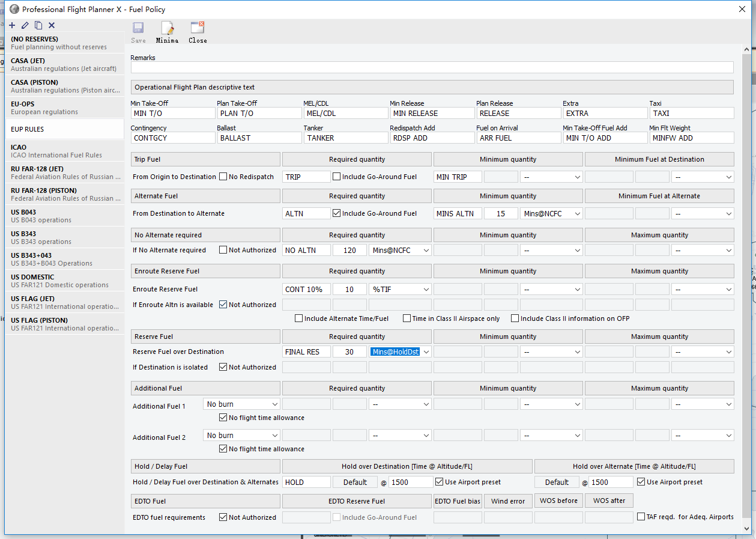Viewport: 756px width, 539px height.
Task: Click the FINAL RES label field
Action: (306, 352)
